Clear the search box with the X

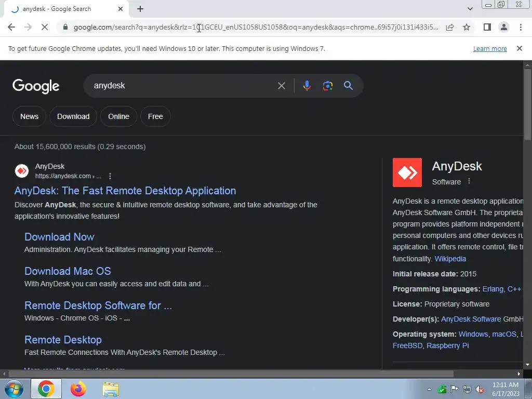coord(281,86)
